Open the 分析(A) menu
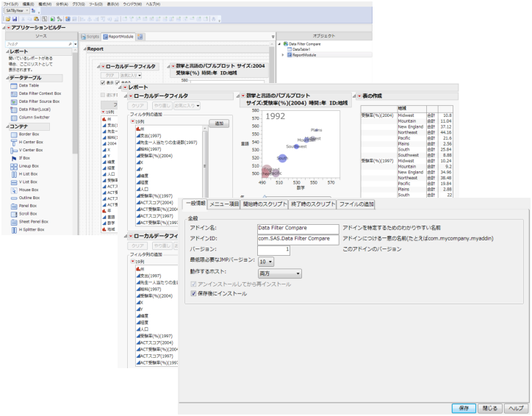Image resolution: width=532 pixels, height=416 pixels. pos(62,4)
